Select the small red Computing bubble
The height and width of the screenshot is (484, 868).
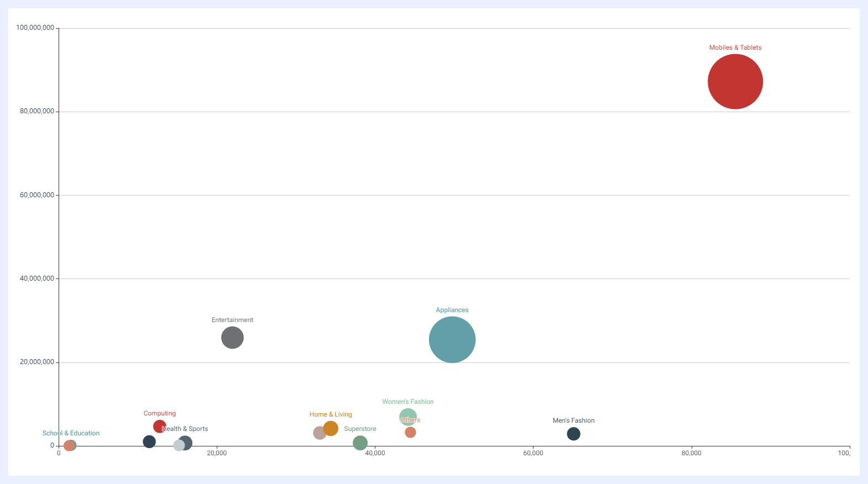point(160,427)
